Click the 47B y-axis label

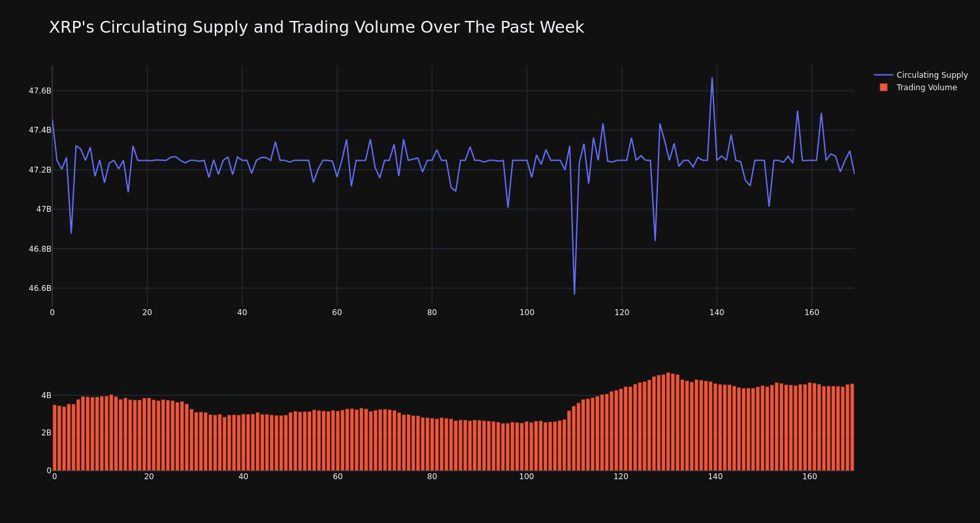click(x=44, y=209)
